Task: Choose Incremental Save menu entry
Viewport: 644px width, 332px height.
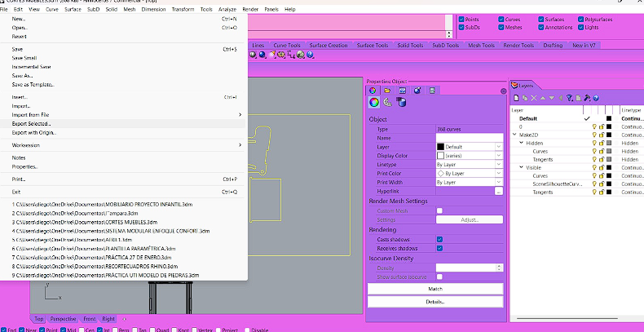Action: pyautogui.click(x=123, y=67)
